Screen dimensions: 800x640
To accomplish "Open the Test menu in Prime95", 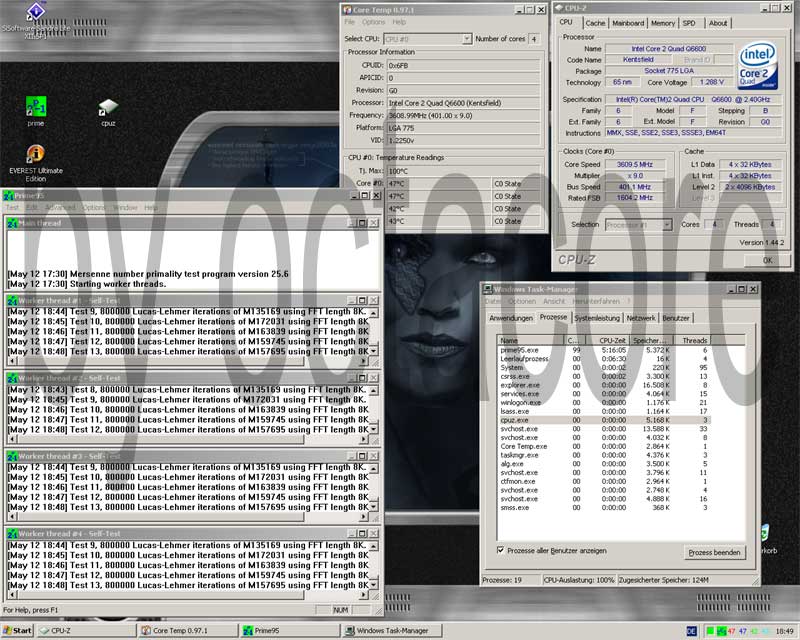I will pyautogui.click(x=12, y=208).
